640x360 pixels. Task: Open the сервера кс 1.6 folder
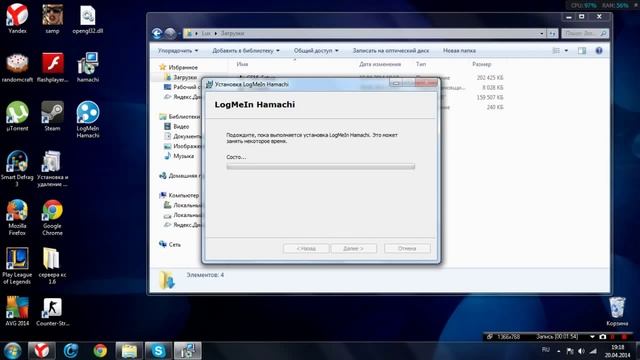click(52, 266)
